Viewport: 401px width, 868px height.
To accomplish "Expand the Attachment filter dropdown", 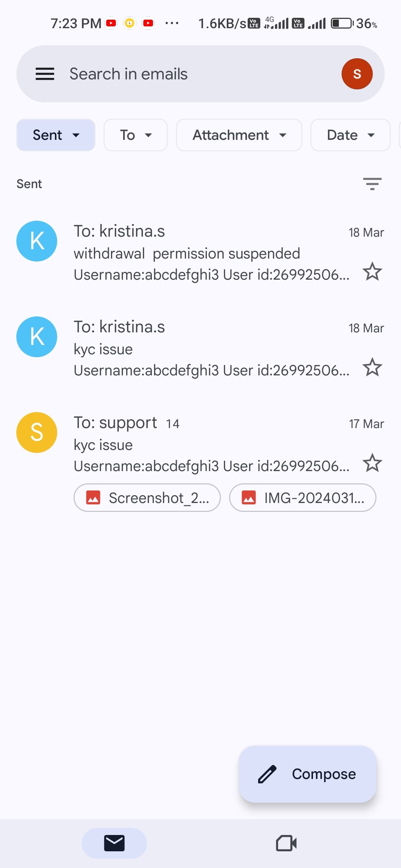I will pyautogui.click(x=239, y=135).
